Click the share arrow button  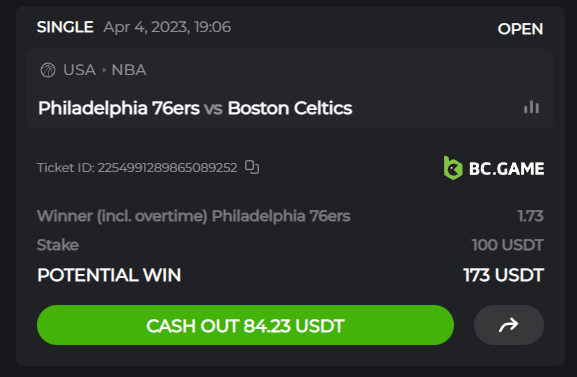pos(509,325)
